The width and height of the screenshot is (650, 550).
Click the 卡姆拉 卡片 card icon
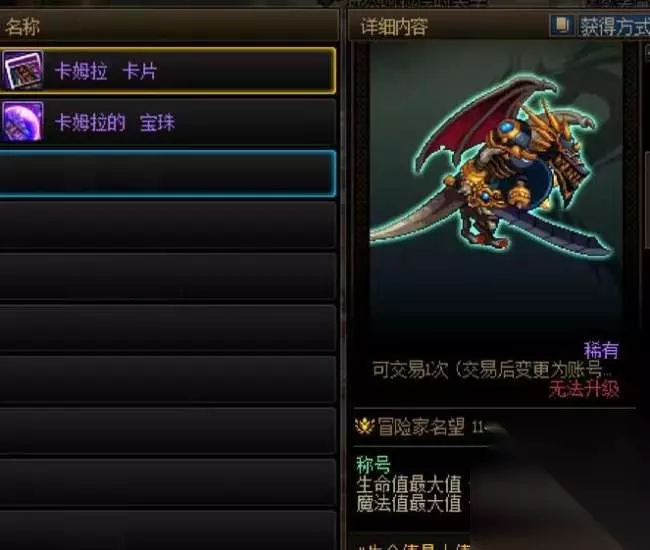click(23, 70)
